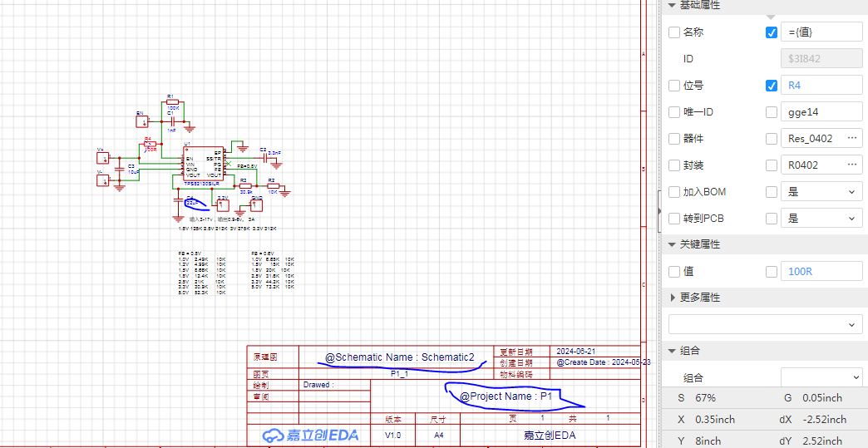This screenshot has width=868, height=448.
Task: Click the 3.3V output connector symbol
Action: [223, 205]
